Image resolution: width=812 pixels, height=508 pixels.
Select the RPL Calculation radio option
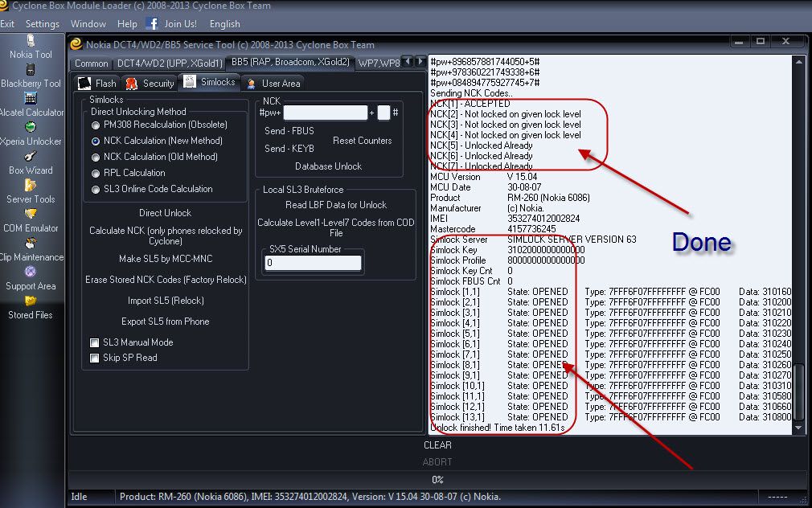(96, 173)
